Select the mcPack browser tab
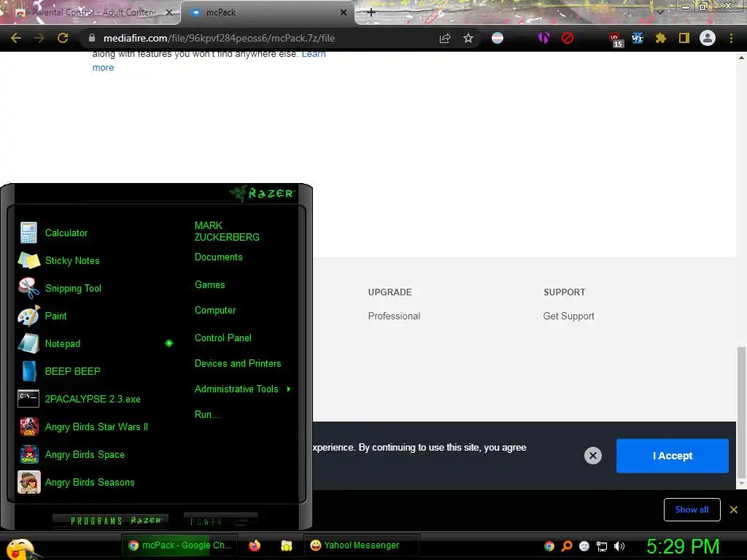Image resolution: width=747 pixels, height=560 pixels. click(x=268, y=12)
